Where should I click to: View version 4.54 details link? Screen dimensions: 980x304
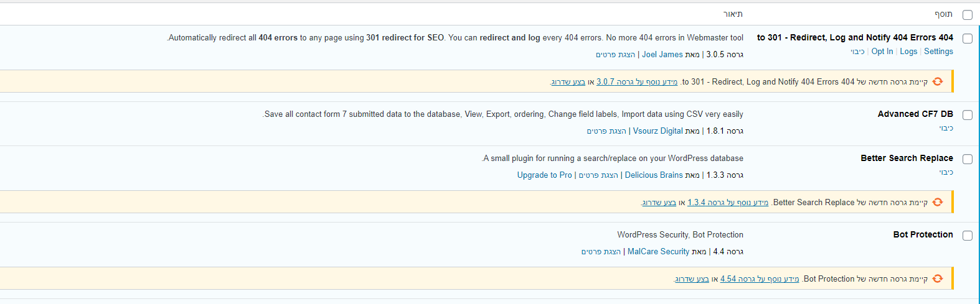[760, 279]
